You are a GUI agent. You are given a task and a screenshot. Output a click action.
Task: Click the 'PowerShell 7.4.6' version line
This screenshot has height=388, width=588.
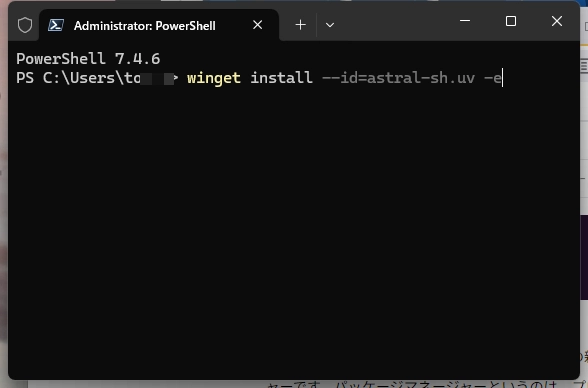coord(88,59)
